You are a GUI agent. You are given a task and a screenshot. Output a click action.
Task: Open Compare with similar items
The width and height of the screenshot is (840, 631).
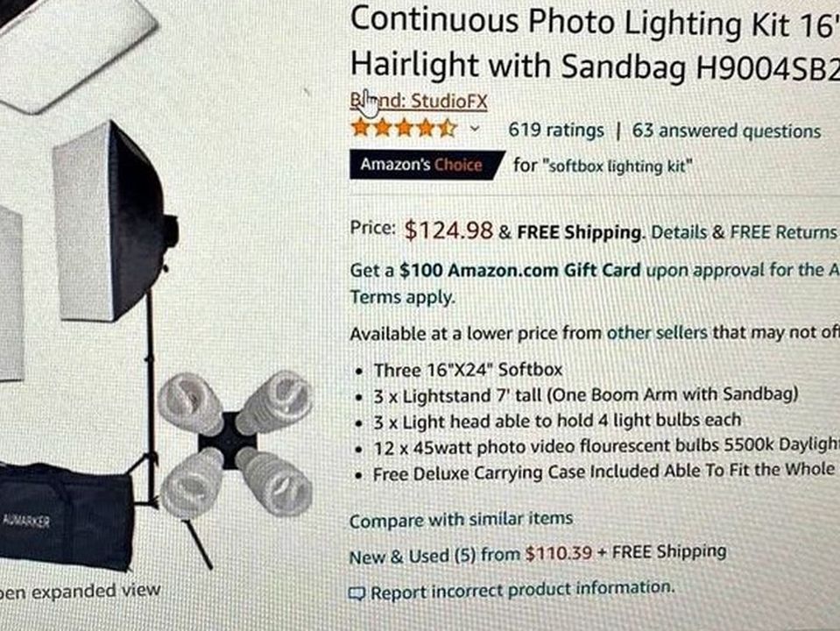pyautogui.click(x=460, y=518)
